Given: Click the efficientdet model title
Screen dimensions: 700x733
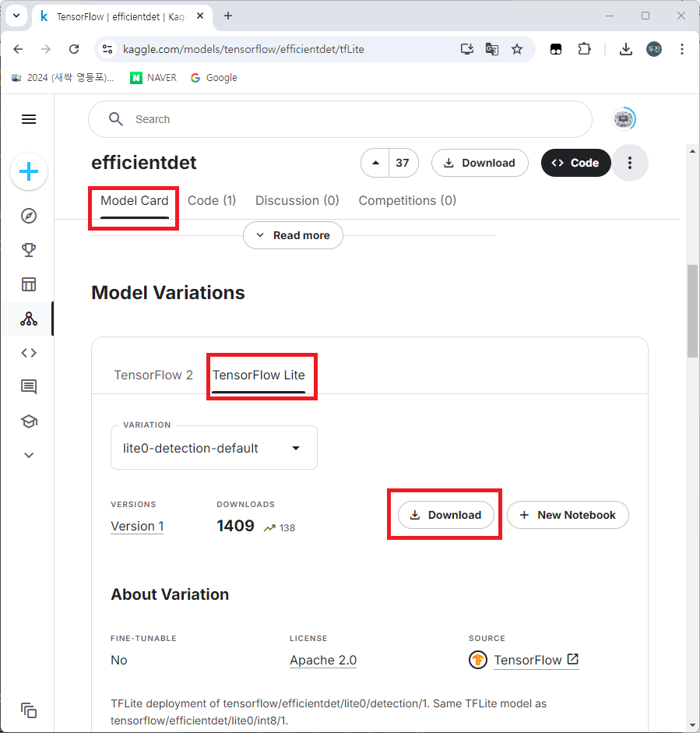Looking at the screenshot, I should click(x=144, y=163).
